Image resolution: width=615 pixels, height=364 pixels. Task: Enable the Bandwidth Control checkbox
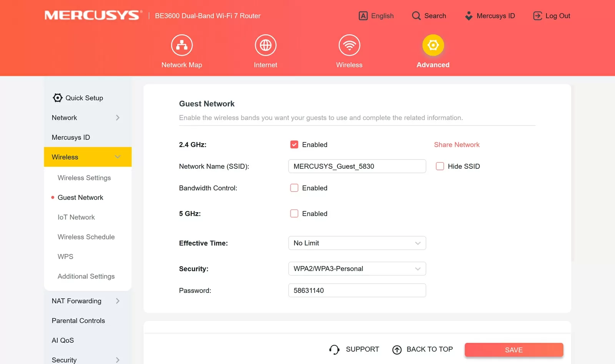pyautogui.click(x=294, y=188)
